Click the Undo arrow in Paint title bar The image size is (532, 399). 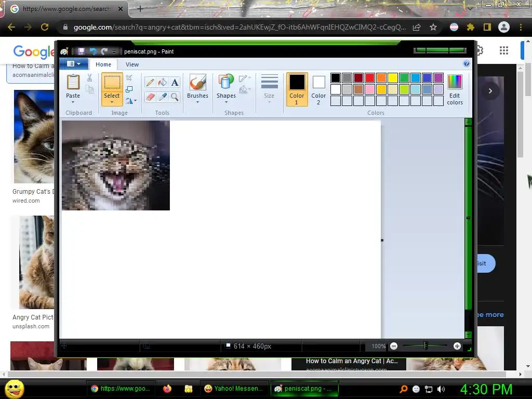coord(92,51)
